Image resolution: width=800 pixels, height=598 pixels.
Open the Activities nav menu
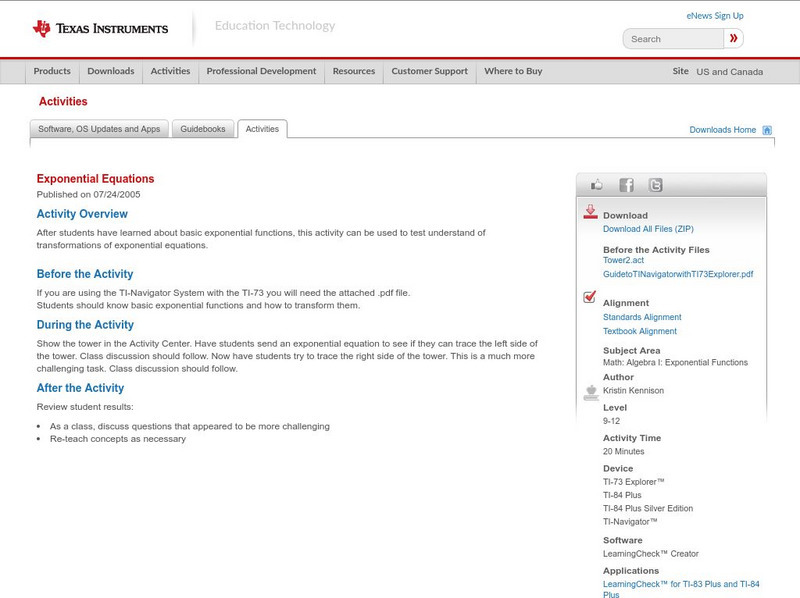[170, 71]
